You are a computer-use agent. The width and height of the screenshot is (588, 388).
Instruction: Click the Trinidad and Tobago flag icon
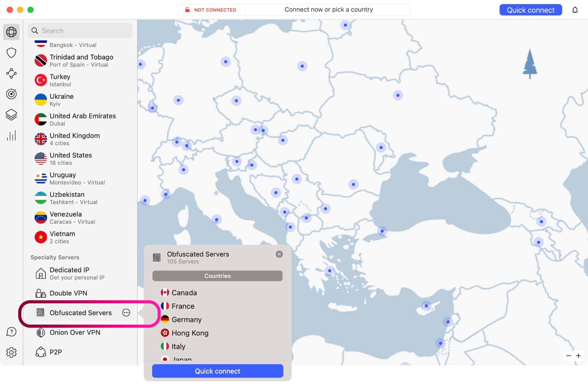click(41, 61)
